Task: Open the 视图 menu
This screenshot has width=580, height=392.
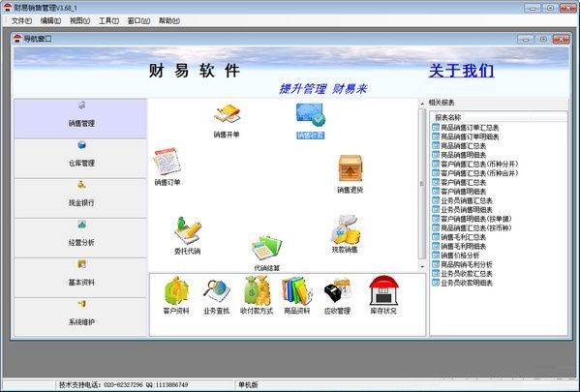Action: coord(79,20)
